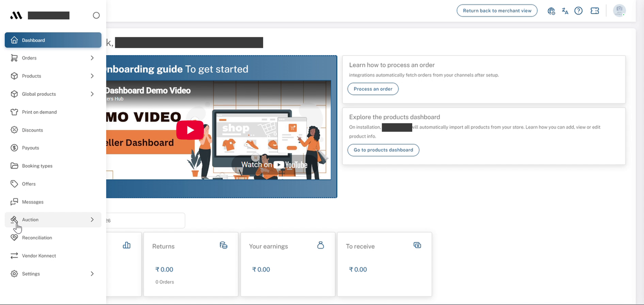Viewport: 644px width, 305px height.
Task: Click Return back to merchant view
Action: point(497,11)
